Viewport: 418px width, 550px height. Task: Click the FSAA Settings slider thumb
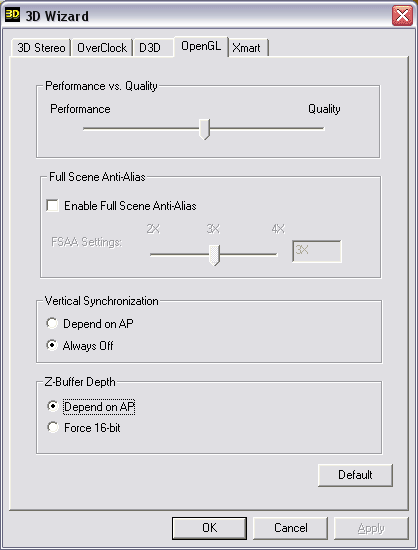coord(214,255)
